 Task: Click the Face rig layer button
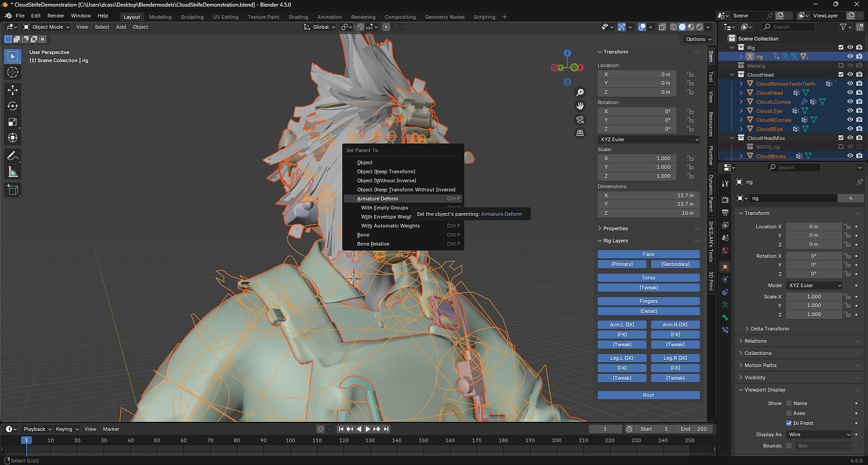[x=648, y=254]
